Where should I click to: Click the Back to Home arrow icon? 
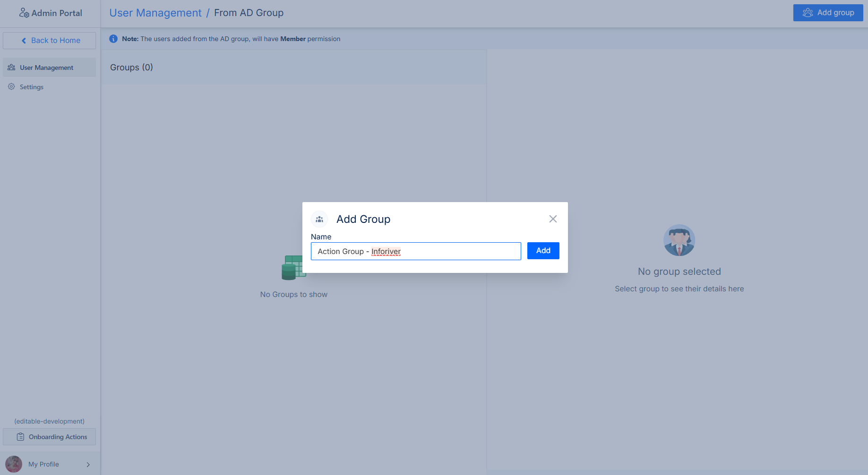(24, 41)
